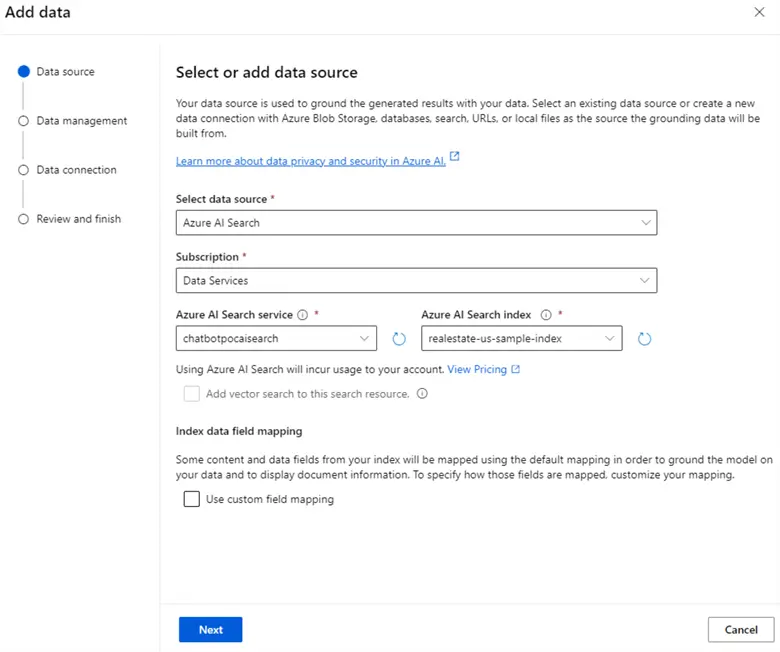Open Learn more about data privacy link
The width and height of the screenshot is (780, 652).
pyautogui.click(x=310, y=161)
